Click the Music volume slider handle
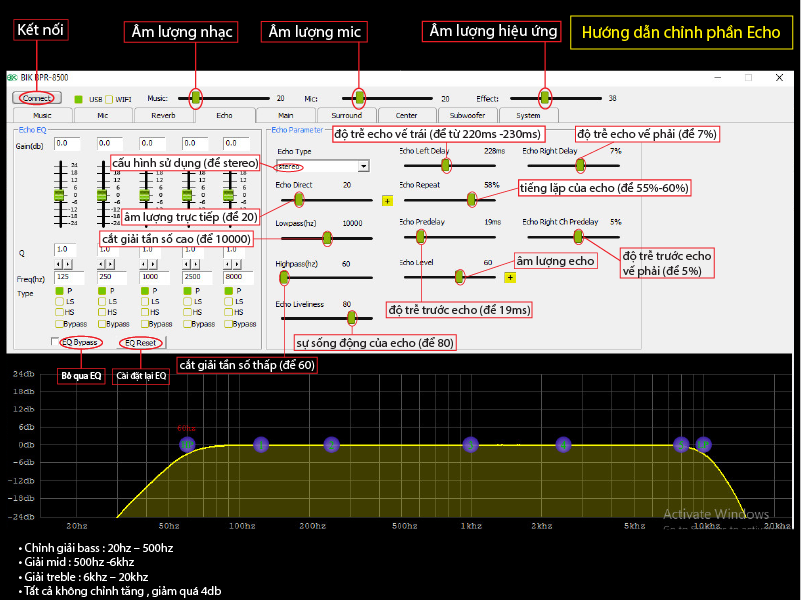This screenshot has height=600, width=801. (196, 98)
